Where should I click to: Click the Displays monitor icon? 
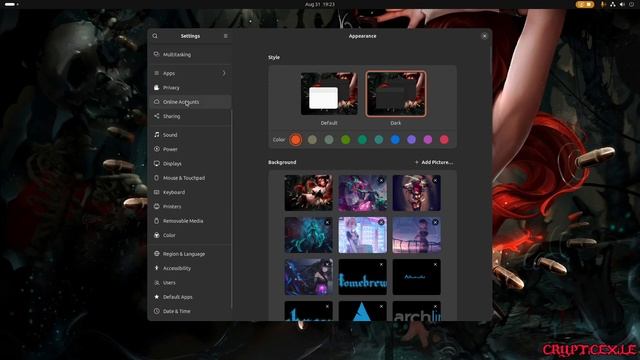156,163
